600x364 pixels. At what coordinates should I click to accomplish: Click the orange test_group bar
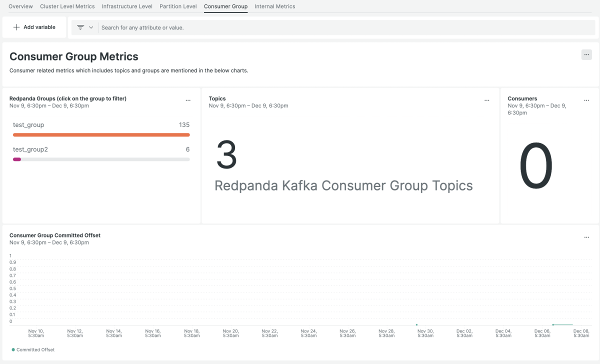tap(101, 135)
